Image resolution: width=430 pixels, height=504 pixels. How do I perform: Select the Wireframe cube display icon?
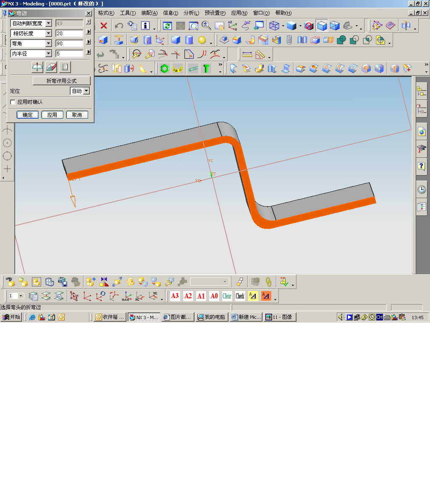pyautogui.click(x=274, y=26)
